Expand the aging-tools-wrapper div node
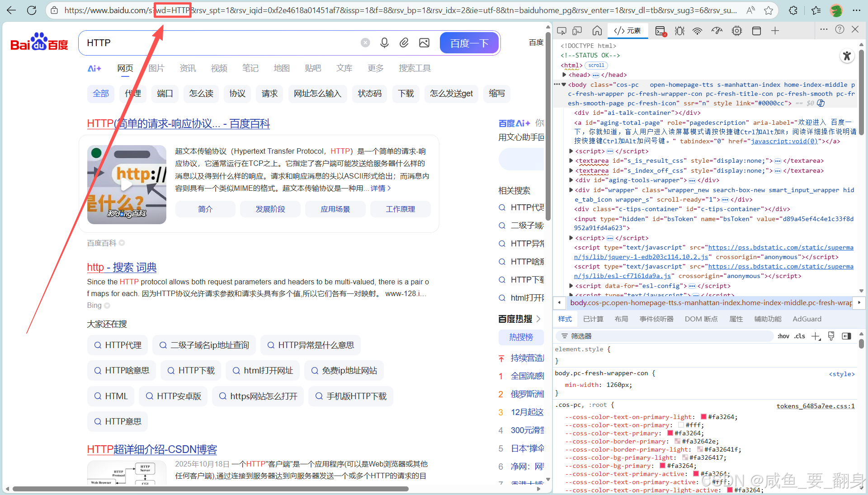 pos(571,180)
